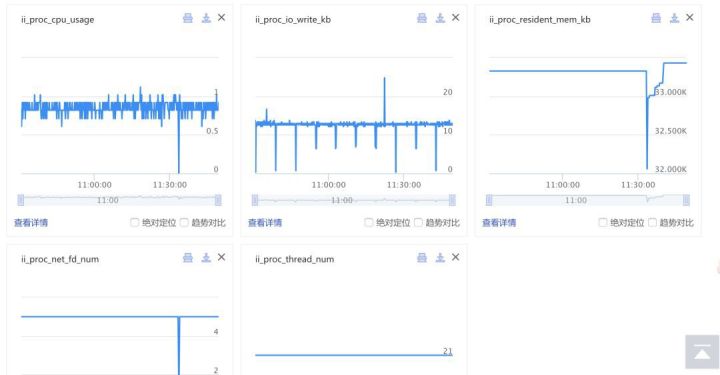Download the ii_proc_net_fd_num chart data
Image resolution: width=720 pixels, height=375 pixels.
pyautogui.click(x=206, y=257)
